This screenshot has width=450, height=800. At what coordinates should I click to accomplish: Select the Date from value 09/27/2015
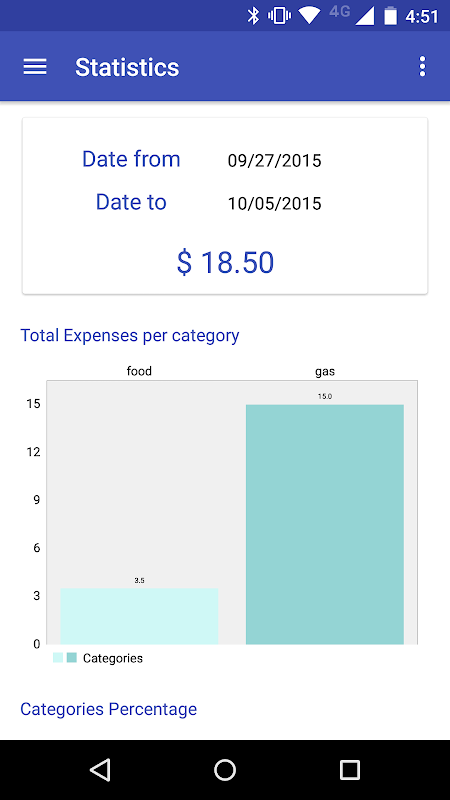point(274,161)
